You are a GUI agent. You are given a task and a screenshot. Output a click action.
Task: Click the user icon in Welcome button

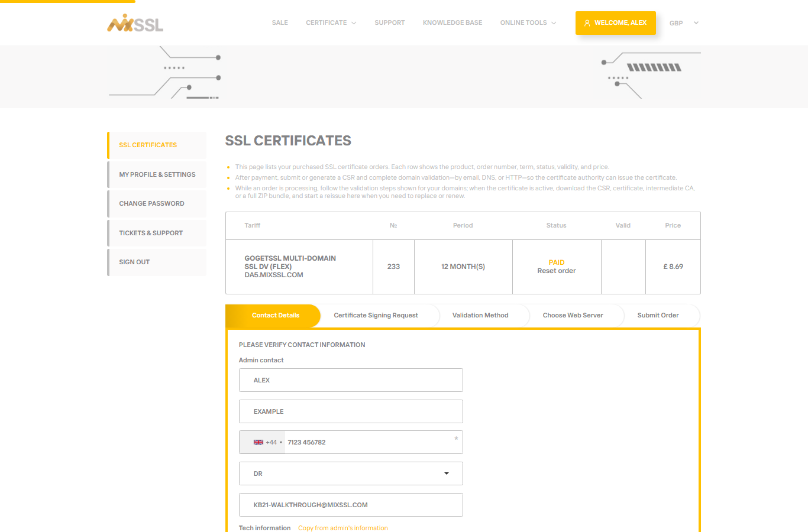click(587, 23)
